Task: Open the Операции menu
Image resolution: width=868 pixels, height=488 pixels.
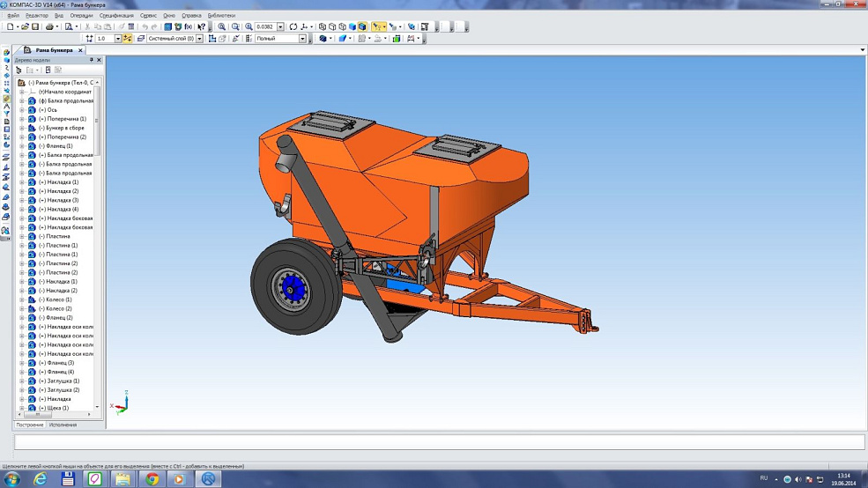Action: [81, 15]
